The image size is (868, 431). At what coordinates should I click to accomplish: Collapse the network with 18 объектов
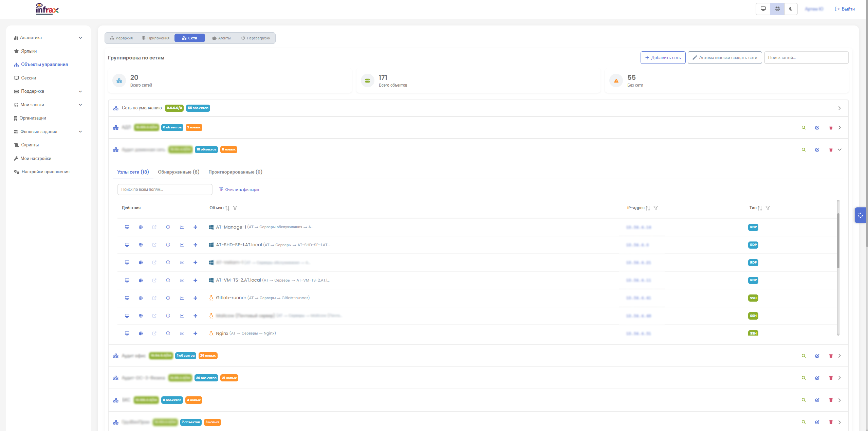tap(839, 150)
